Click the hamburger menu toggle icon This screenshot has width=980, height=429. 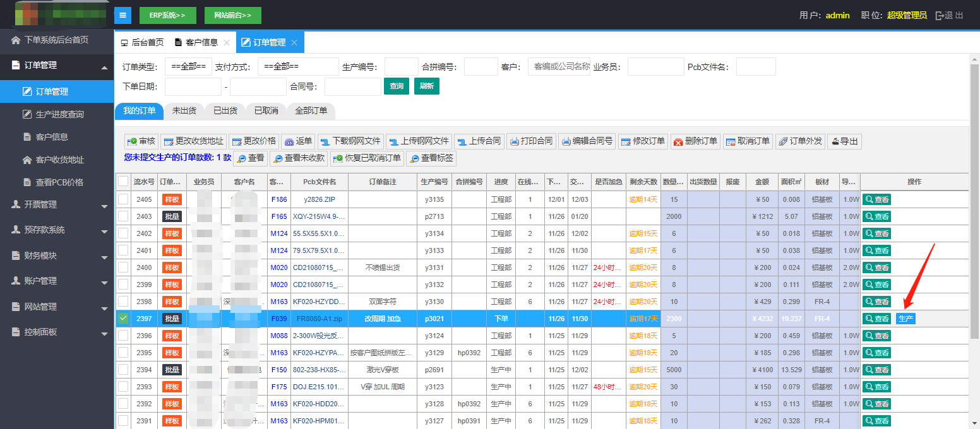click(x=122, y=15)
